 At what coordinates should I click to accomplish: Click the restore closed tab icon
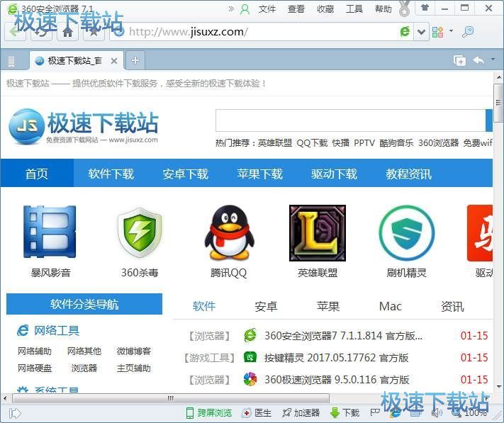click(x=459, y=60)
